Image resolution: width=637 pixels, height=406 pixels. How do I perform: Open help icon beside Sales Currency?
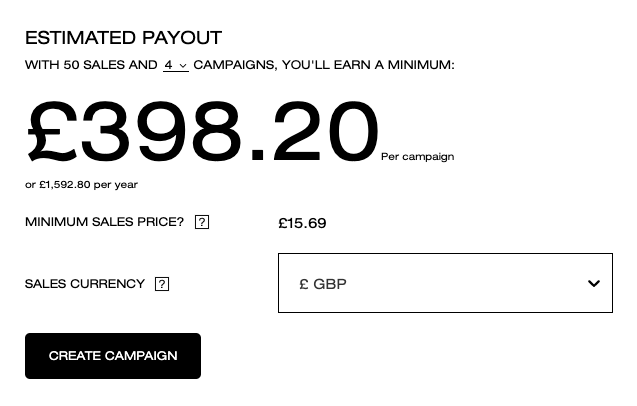162,284
